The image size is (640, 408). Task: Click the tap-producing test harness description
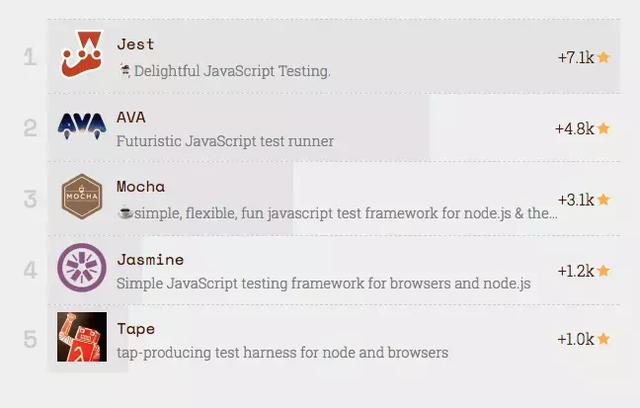coord(282,353)
